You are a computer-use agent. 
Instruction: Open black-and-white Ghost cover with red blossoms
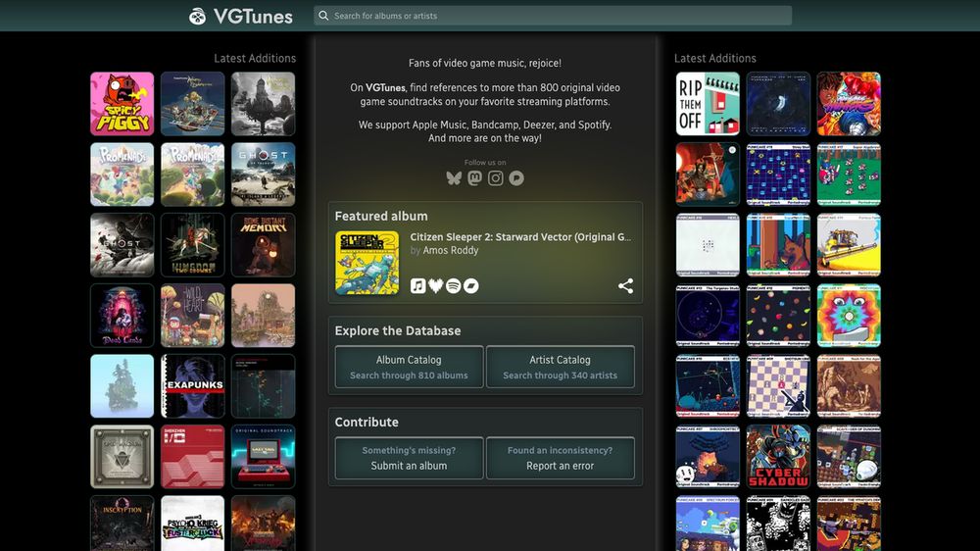(x=122, y=245)
